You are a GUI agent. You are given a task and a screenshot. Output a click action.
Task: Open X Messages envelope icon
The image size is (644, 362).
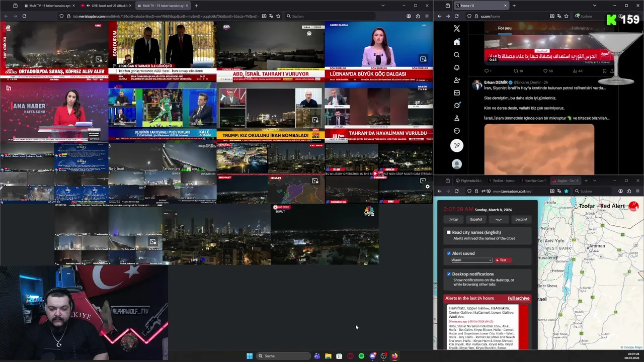pyautogui.click(x=456, y=93)
